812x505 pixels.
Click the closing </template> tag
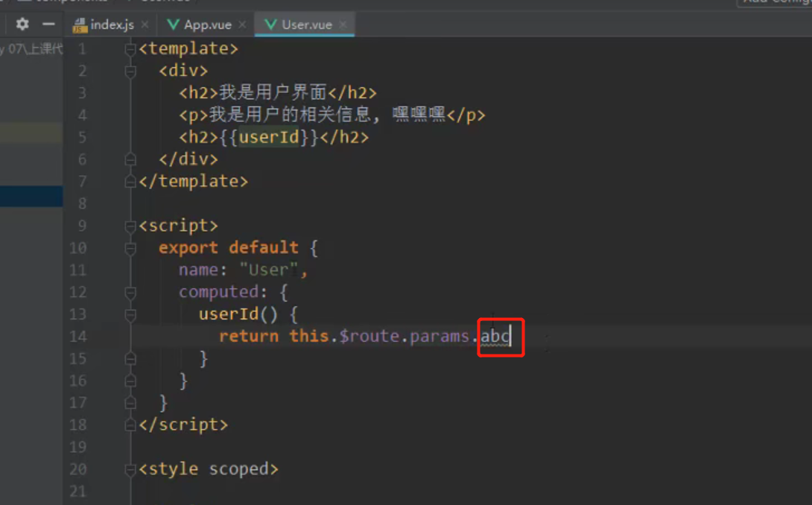click(194, 181)
